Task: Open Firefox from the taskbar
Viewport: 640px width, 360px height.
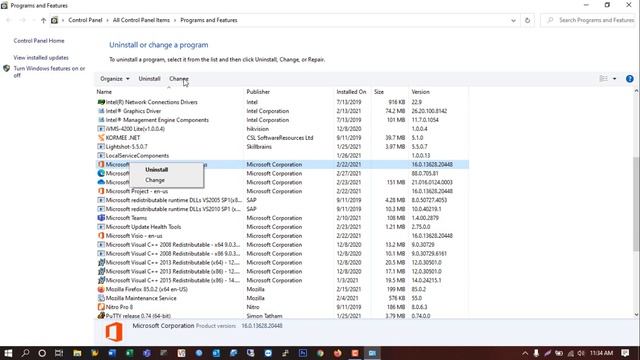Action: pyautogui.click(x=338, y=353)
